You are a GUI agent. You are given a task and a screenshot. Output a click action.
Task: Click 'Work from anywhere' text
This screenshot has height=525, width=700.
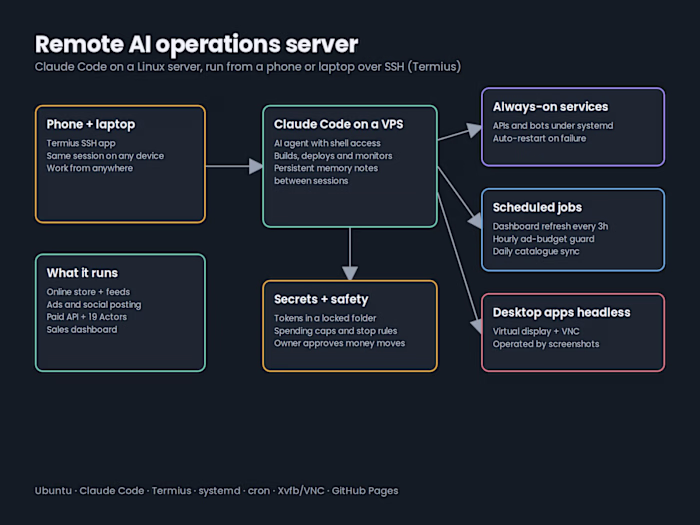(90, 168)
